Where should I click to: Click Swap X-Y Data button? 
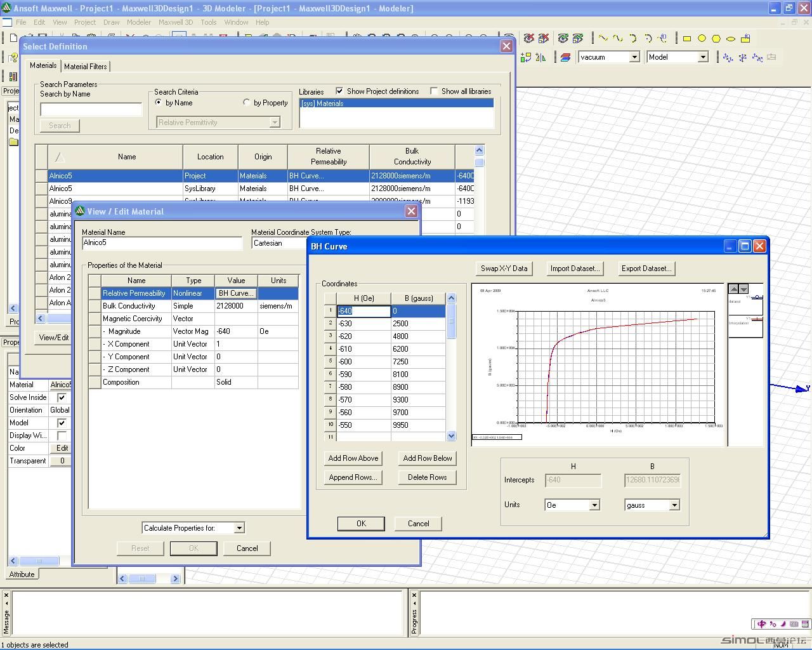(x=504, y=269)
